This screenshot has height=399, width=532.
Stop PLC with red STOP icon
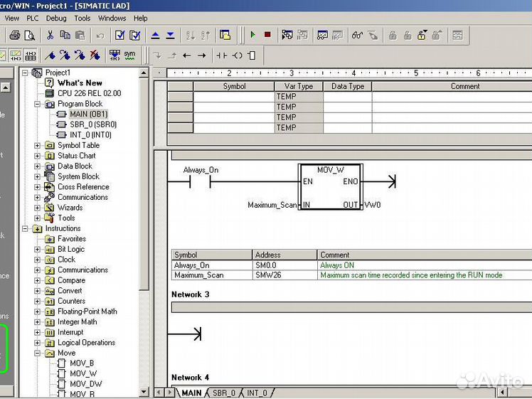point(267,35)
